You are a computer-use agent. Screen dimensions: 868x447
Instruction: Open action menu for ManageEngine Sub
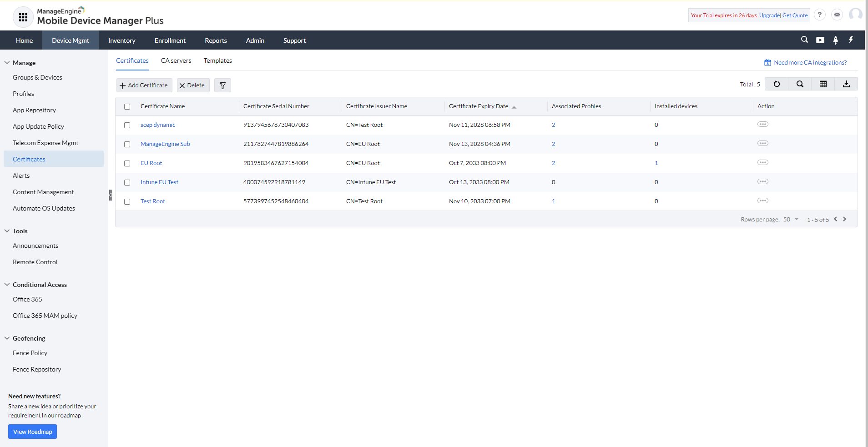[763, 143]
